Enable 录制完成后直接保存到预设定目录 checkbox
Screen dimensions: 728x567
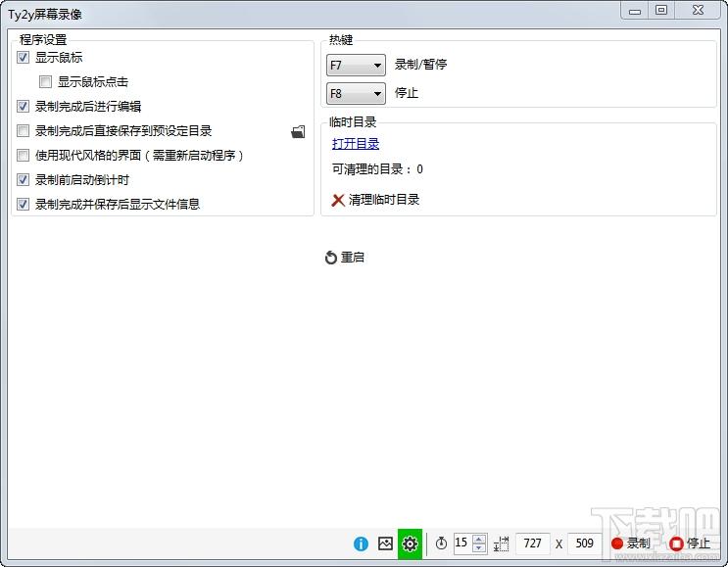coord(23,131)
